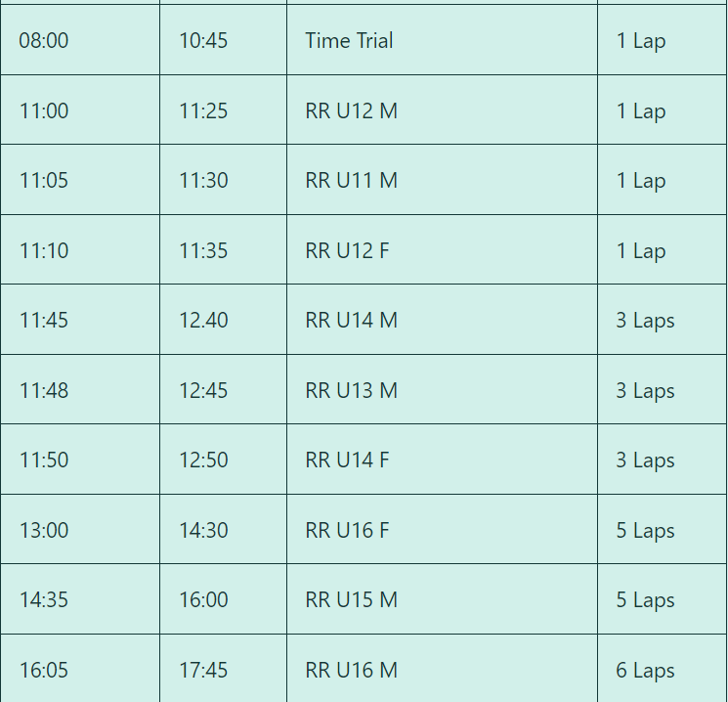Click the RR U16 M cell
Screen dimensions: 728x702
[442, 669]
